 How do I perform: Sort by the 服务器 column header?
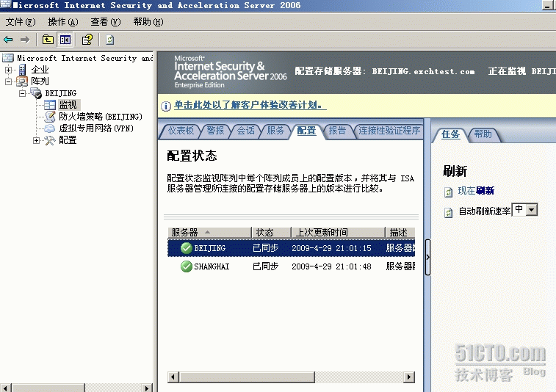click(209, 233)
